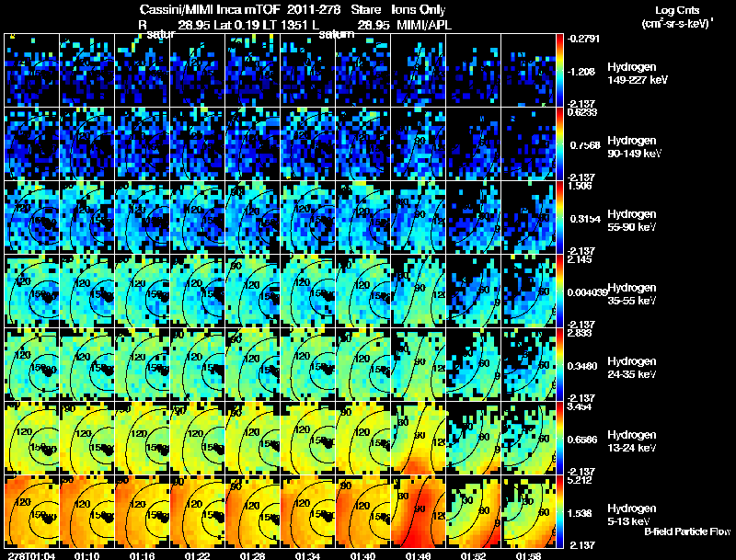The height and width of the screenshot is (560, 736).
Task: Click the '1.506' colorbar value
Action: pyautogui.click(x=580, y=186)
